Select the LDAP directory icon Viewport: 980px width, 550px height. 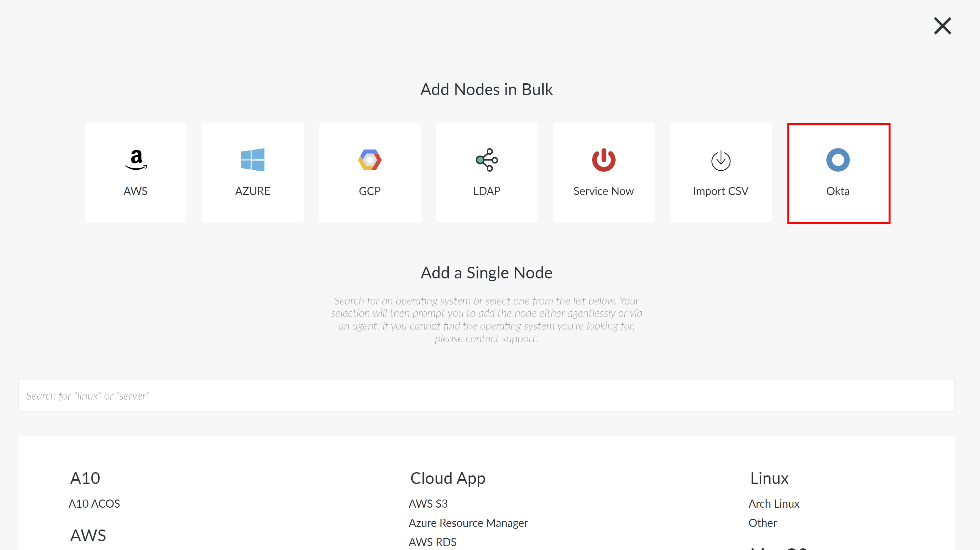click(x=486, y=160)
